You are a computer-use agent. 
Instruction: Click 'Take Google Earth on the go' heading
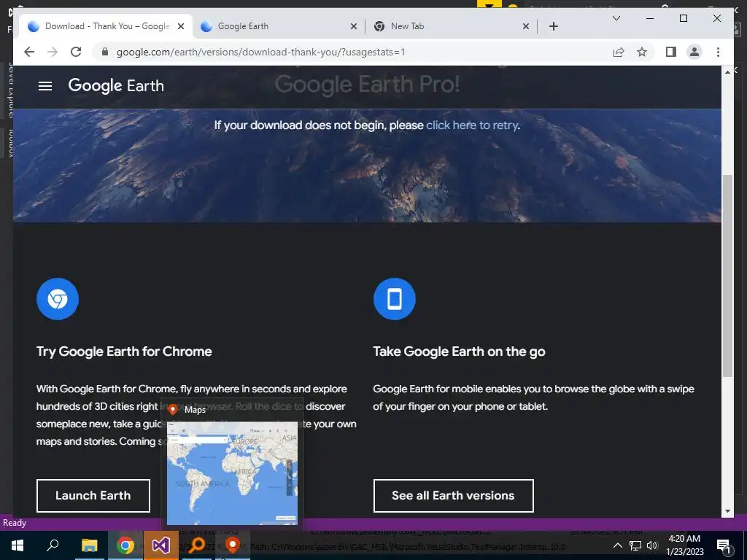(460, 351)
